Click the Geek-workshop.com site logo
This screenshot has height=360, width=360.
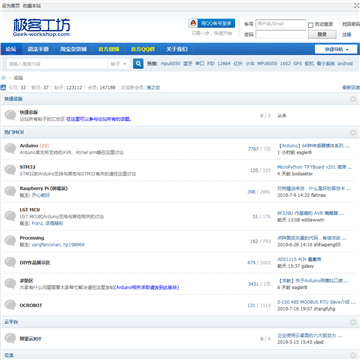point(42,27)
